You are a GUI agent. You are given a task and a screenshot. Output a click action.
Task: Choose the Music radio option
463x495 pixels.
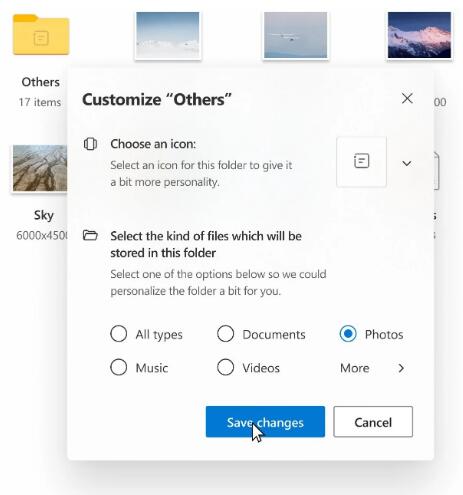click(119, 367)
